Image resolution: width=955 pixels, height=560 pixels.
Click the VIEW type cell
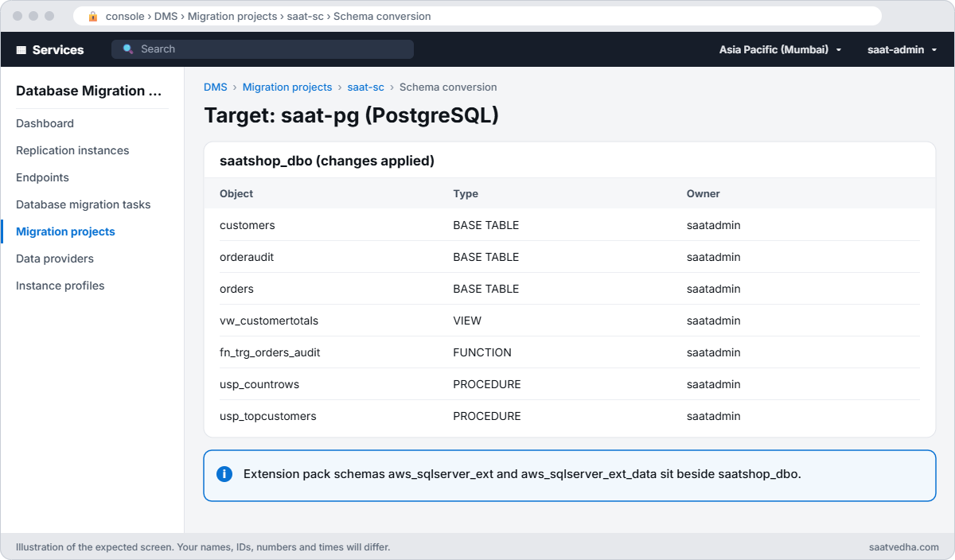pos(467,321)
